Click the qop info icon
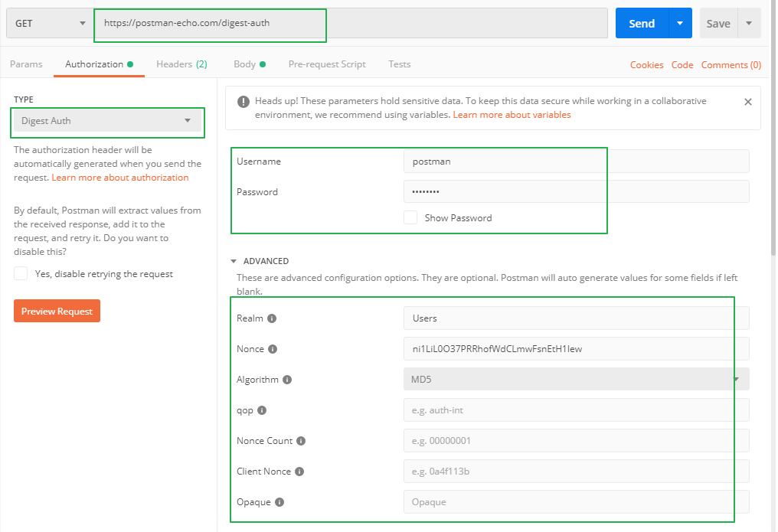This screenshot has width=778, height=532. (262, 410)
